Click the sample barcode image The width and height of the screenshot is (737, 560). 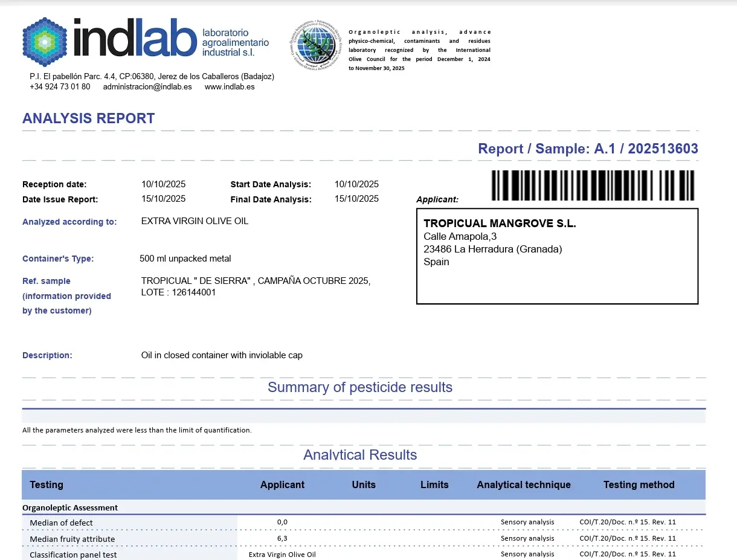point(593,185)
